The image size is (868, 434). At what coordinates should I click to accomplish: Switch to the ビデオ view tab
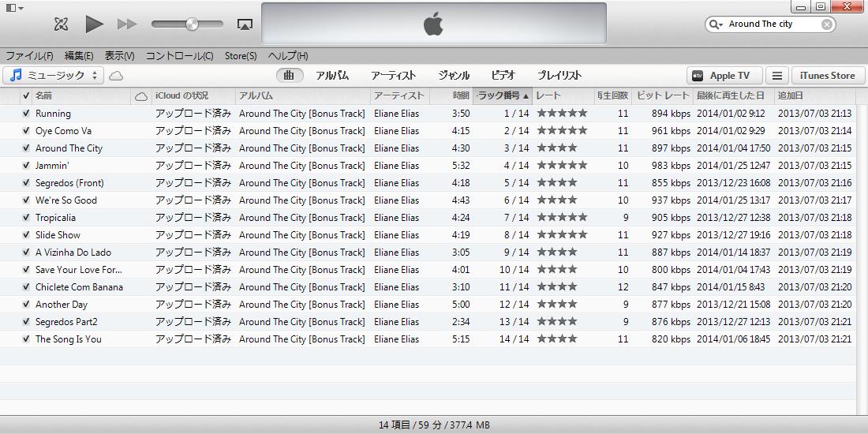[x=503, y=76]
